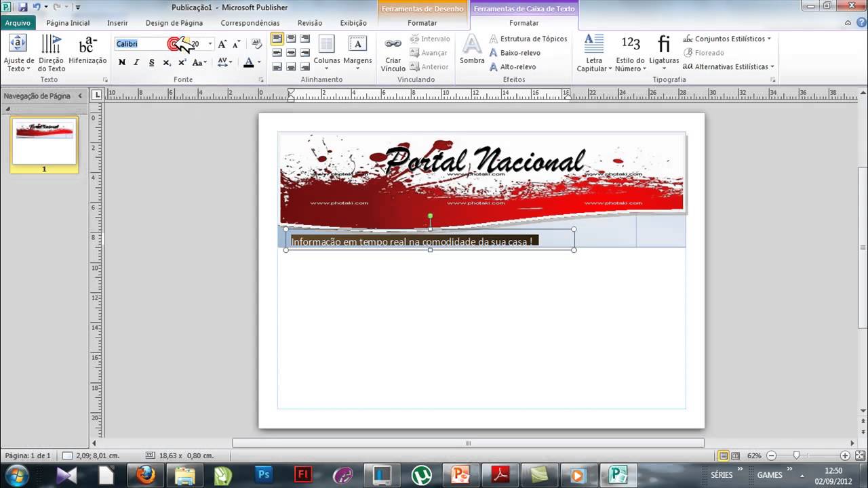Toggle italic formatting

click(136, 62)
